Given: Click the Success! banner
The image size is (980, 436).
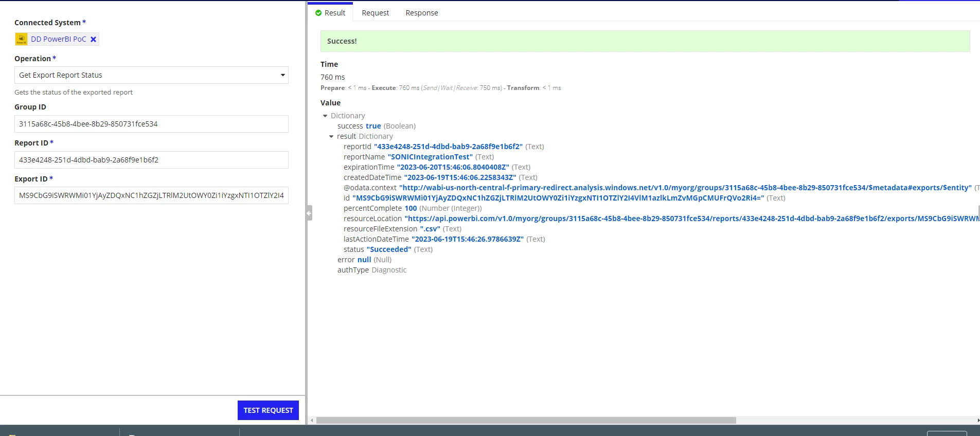Looking at the screenshot, I should [645, 41].
